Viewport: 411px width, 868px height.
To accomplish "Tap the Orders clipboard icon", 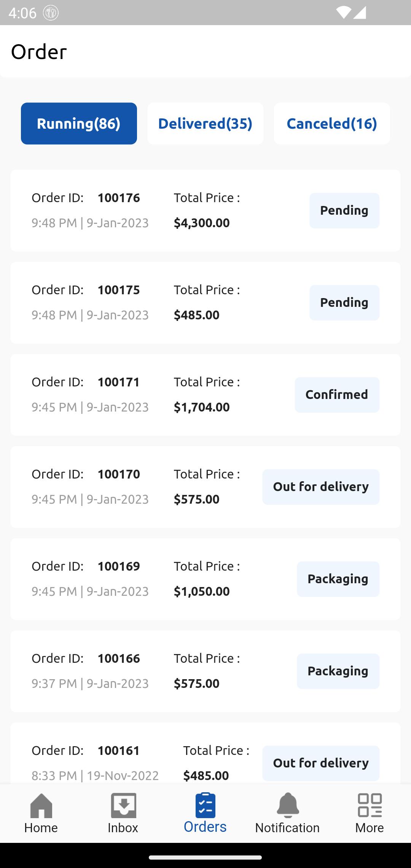I will pyautogui.click(x=205, y=805).
